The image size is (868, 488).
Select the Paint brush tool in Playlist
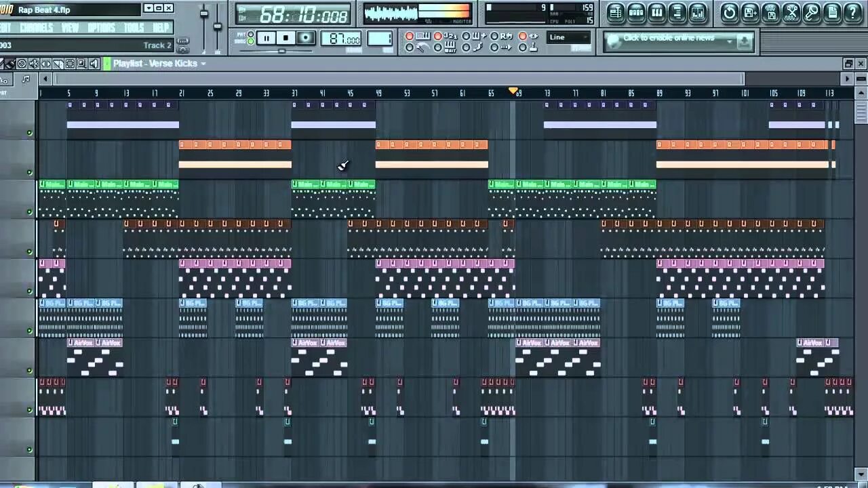10,64
